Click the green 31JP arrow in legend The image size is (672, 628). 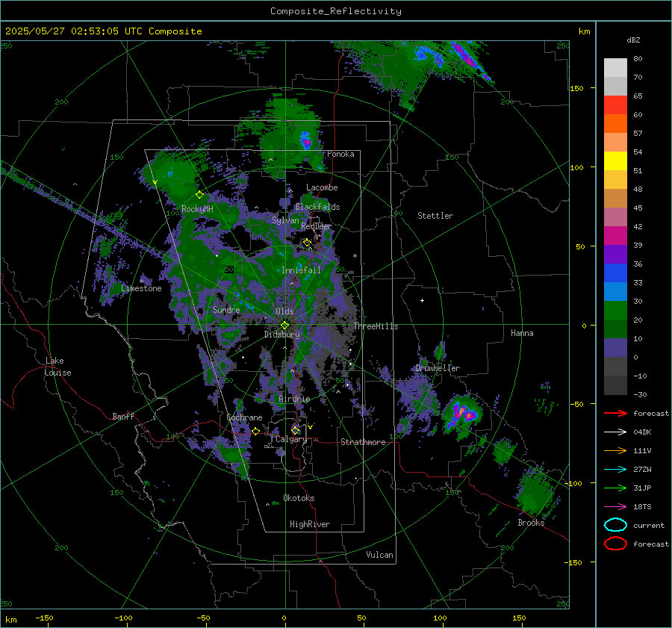pyautogui.click(x=615, y=488)
